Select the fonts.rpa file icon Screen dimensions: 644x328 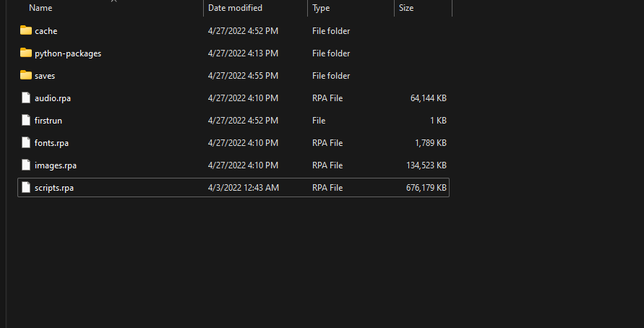coord(26,143)
